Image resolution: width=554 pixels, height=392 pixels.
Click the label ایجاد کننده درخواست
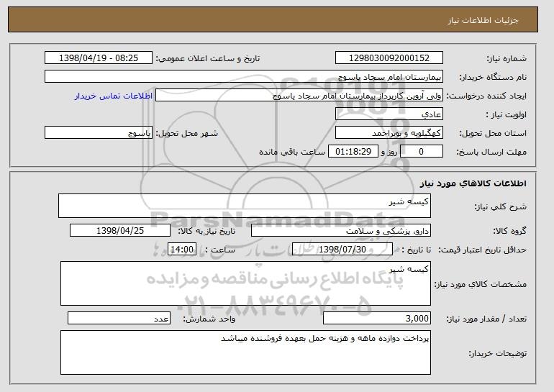tap(486, 96)
